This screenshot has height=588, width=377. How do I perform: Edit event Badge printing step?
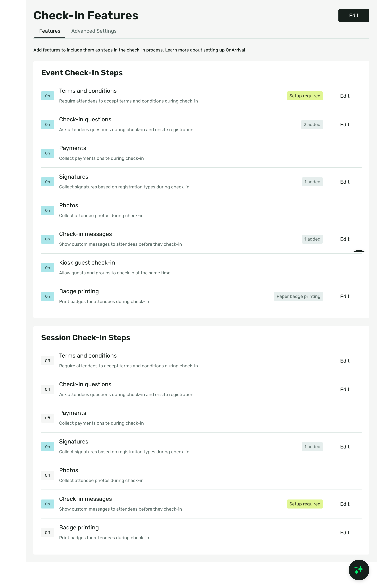[x=345, y=296]
